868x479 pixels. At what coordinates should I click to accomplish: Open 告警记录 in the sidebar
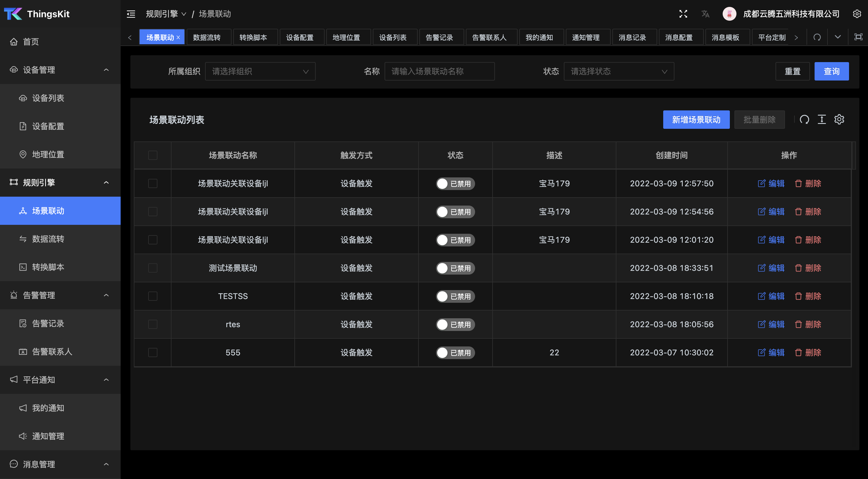coord(60,323)
